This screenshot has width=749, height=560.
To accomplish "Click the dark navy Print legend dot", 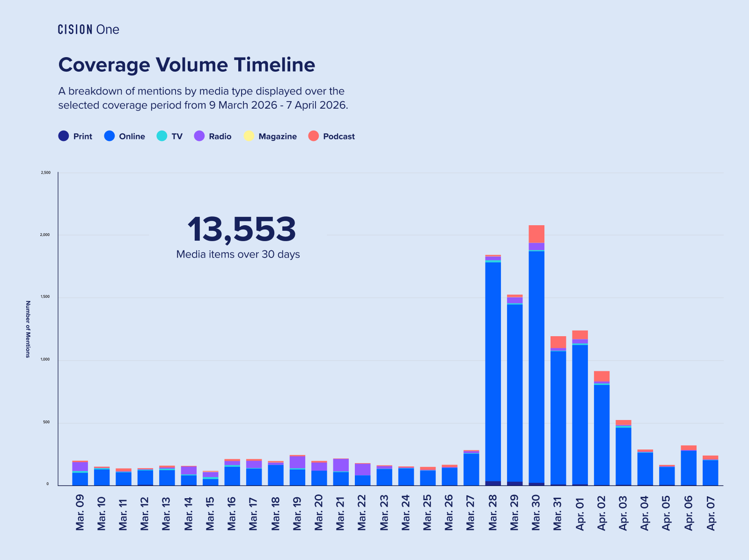I will pos(64,136).
